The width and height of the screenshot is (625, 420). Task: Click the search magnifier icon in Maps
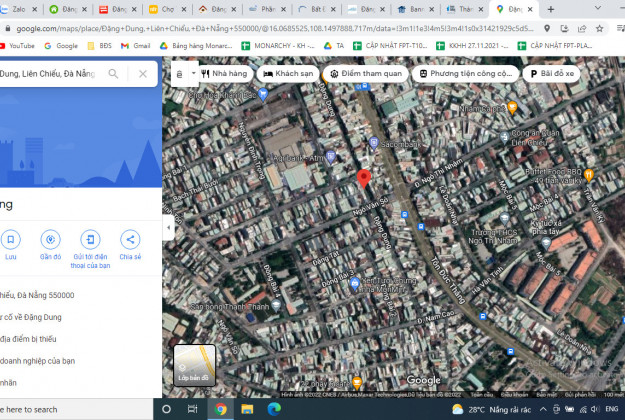tap(113, 74)
